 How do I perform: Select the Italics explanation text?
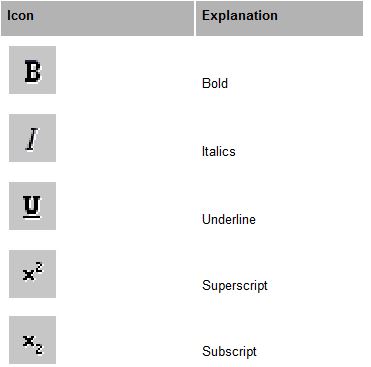(218, 151)
